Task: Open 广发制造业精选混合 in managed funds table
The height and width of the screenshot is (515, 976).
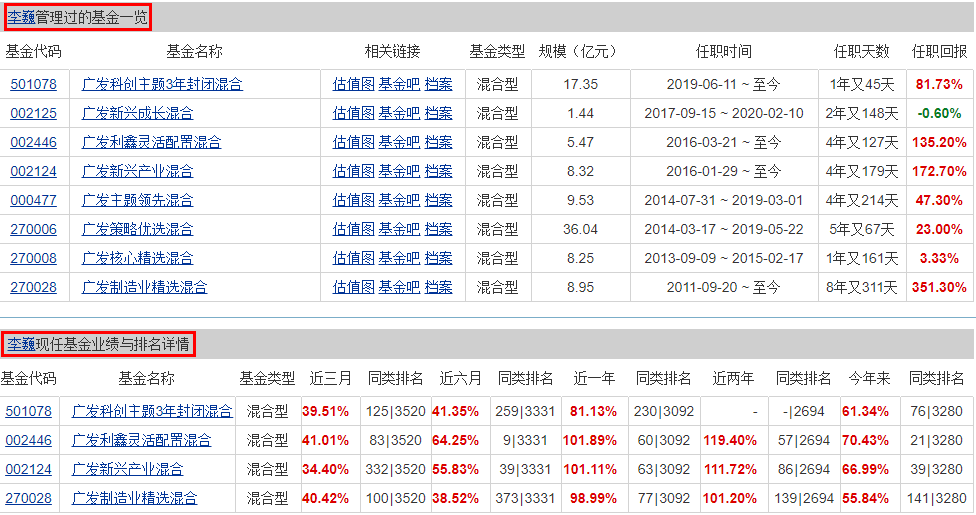Action: (x=144, y=288)
